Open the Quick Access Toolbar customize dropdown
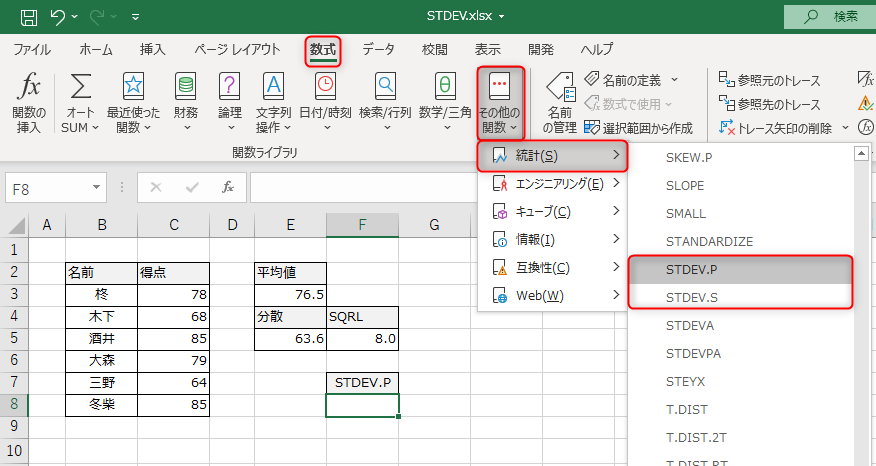The width and height of the screenshot is (876, 466). click(135, 17)
